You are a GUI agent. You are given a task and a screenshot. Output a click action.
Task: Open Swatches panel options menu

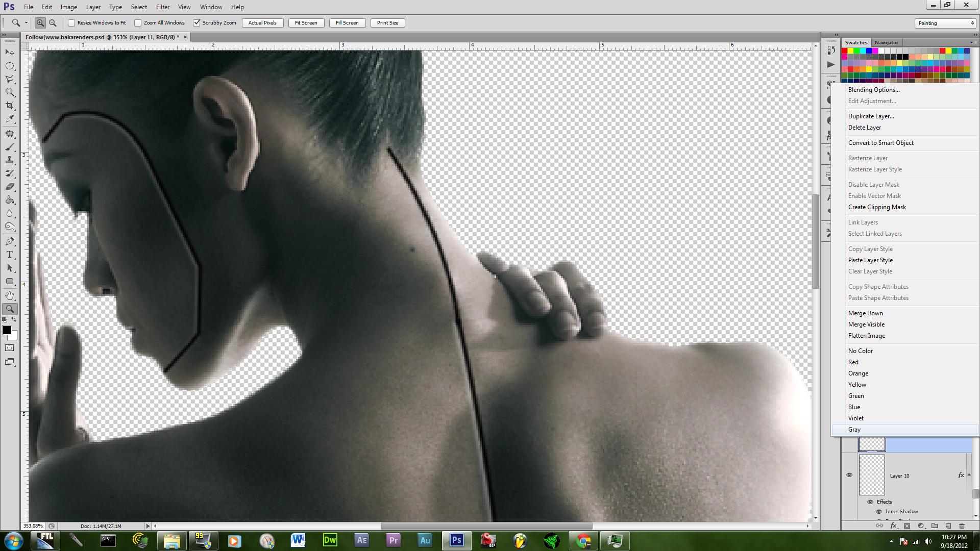pos(973,42)
